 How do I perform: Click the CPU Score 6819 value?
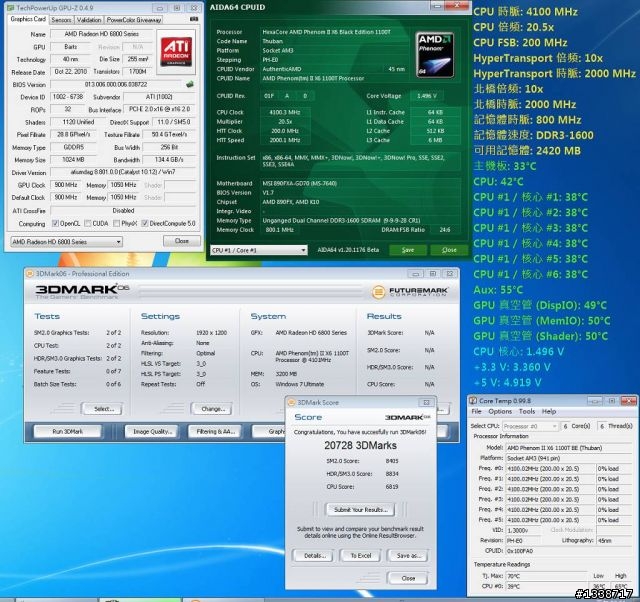392,486
